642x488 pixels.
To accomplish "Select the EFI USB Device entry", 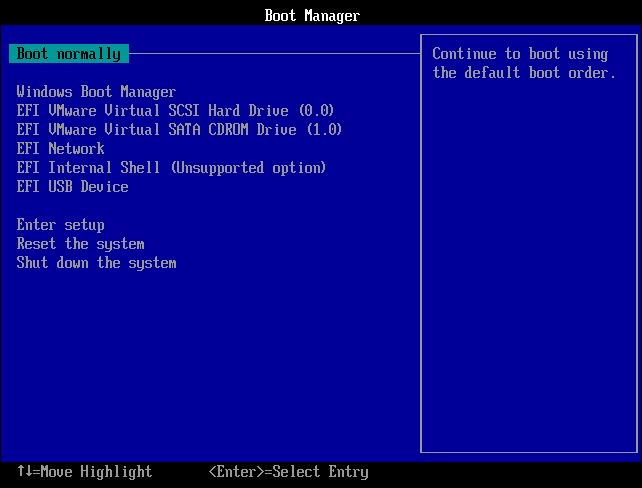I will pyautogui.click(x=72, y=187).
